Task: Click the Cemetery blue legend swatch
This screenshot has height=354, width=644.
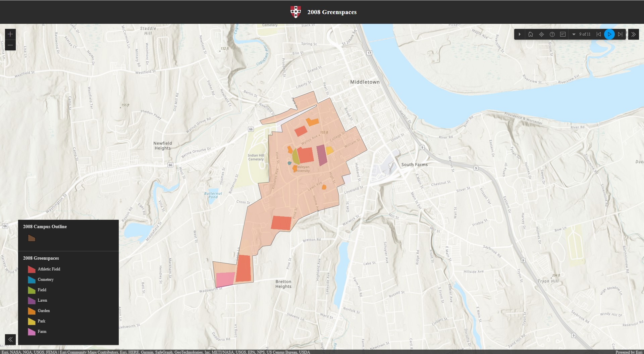Action: (x=32, y=280)
